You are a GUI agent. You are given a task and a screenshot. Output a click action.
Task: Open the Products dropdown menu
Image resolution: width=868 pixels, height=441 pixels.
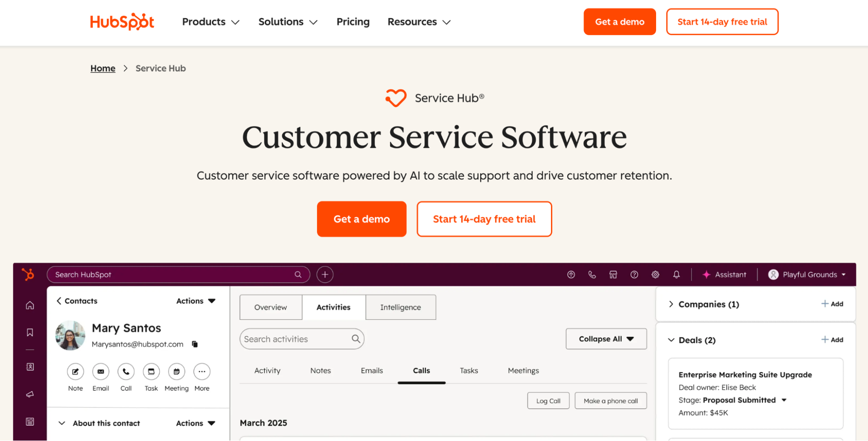coord(211,22)
